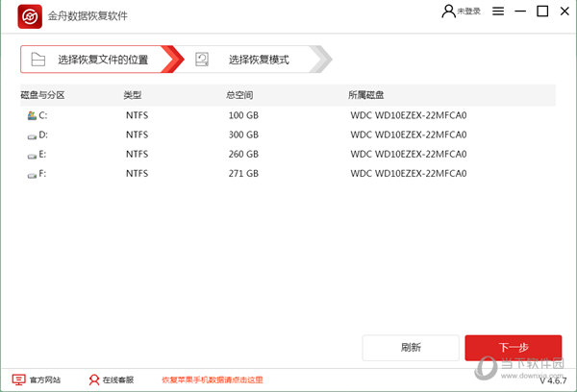This screenshot has width=577, height=392.
Task: Sort by 磁盘与分区 column header
Action: click(42, 95)
